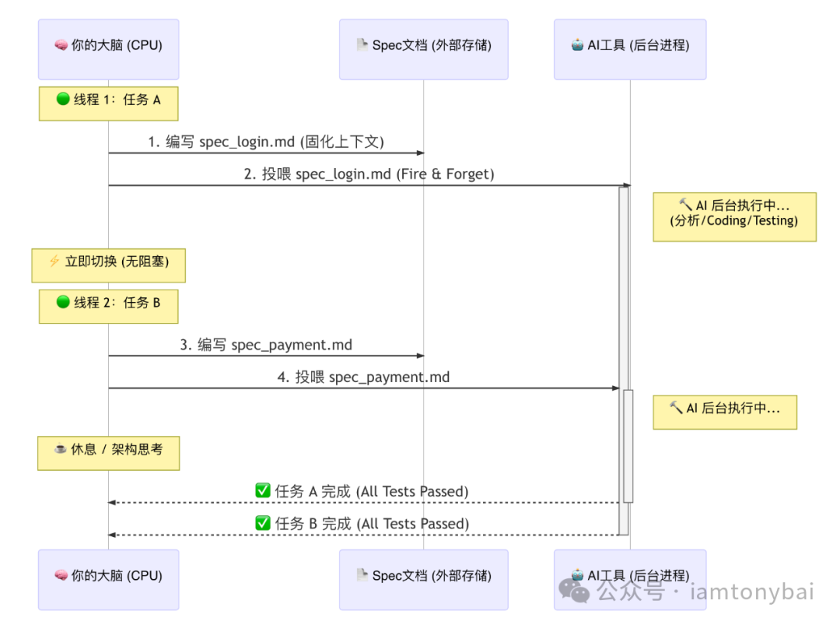Click the green circle beside 线程 2
Screen dimensions: 840x625
63,302
